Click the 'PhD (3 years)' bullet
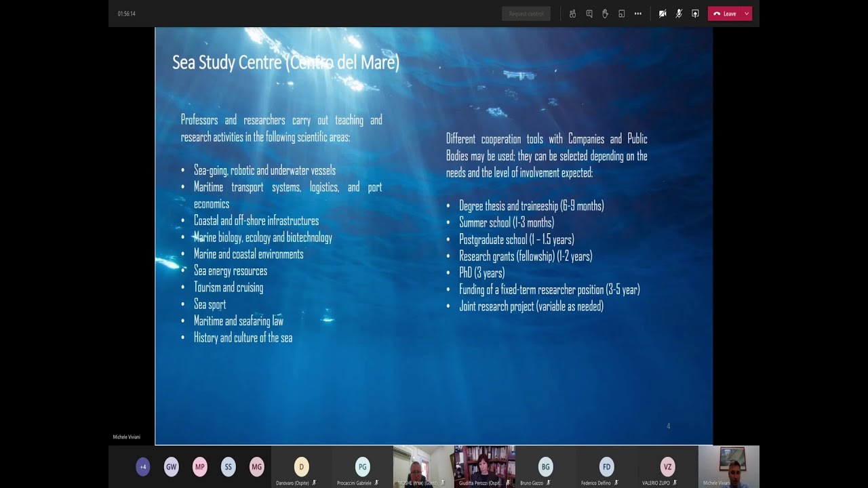Viewport: 868px width, 488px height. tap(481, 273)
